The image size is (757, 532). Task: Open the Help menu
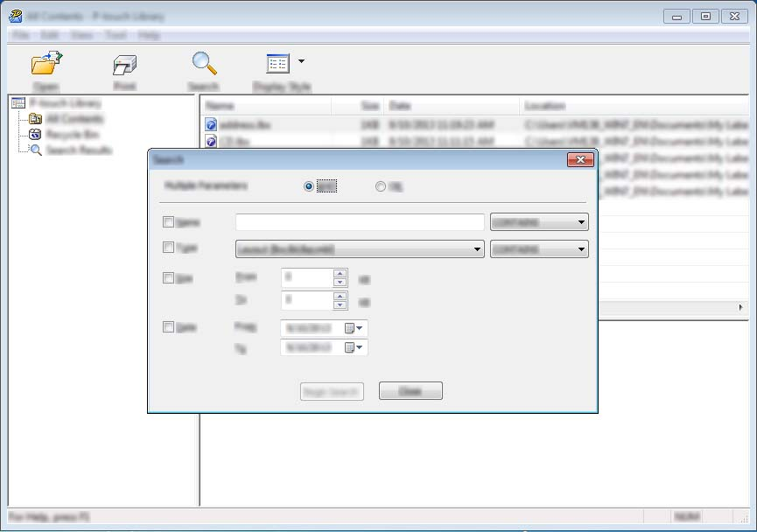click(x=149, y=35)
